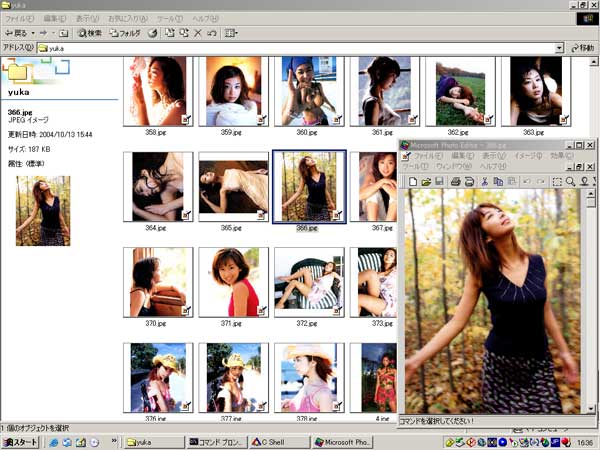The height and width of the screenshot is (450, 600).
Task: Click file name label 370.jpg
Action: click(x=156, y=324)
